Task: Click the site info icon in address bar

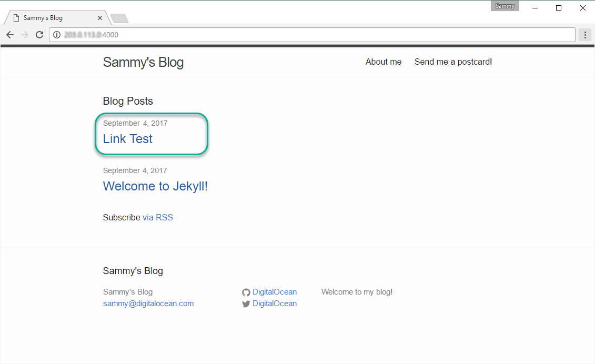Action: [57, 35]
